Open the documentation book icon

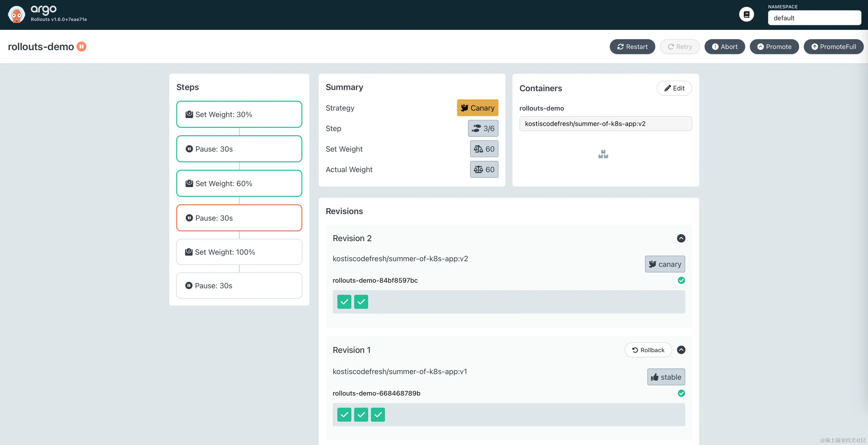(x=746, y=14)
